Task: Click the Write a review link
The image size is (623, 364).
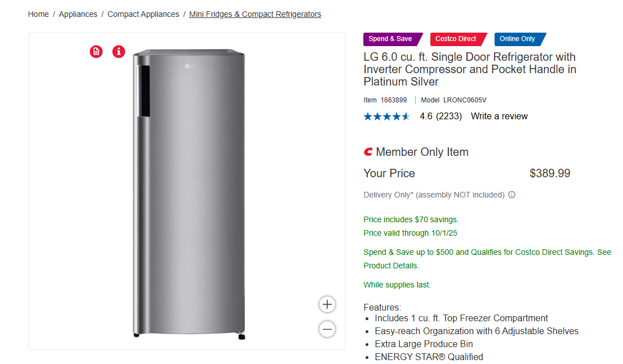Action: [499, 116]
